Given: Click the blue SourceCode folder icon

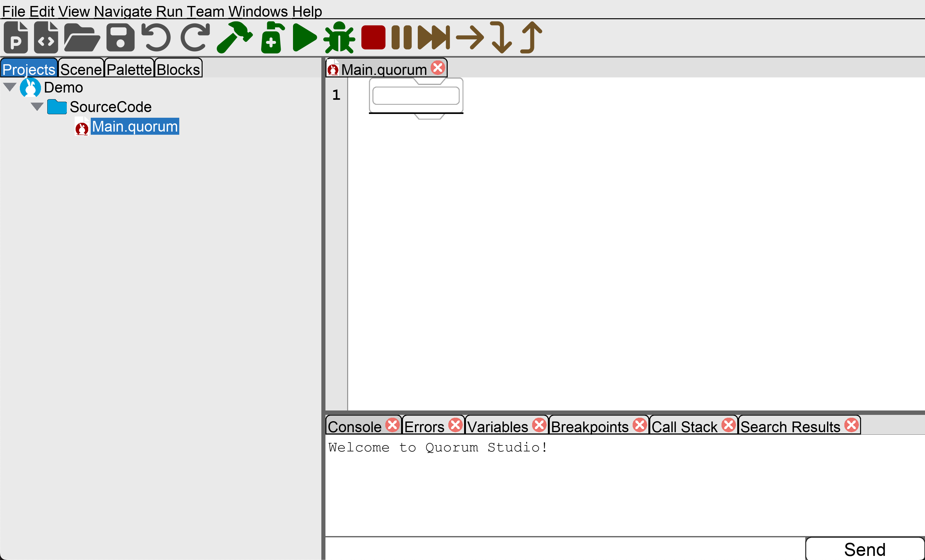Looking at the screenshot, I should (x=57, y=107).
